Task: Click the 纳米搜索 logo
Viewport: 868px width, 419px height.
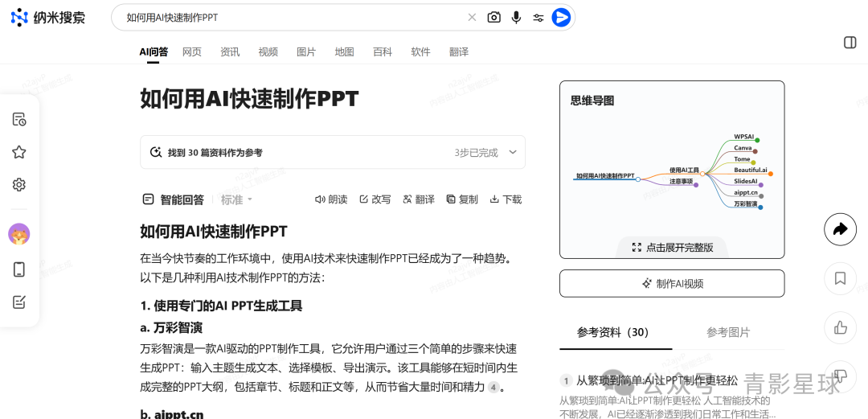Action: (x=48, y=18)
